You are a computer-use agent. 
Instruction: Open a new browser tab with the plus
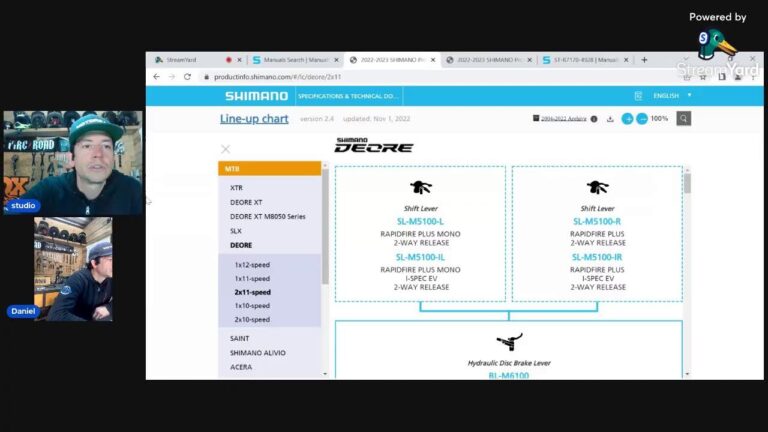pos(644,60)
